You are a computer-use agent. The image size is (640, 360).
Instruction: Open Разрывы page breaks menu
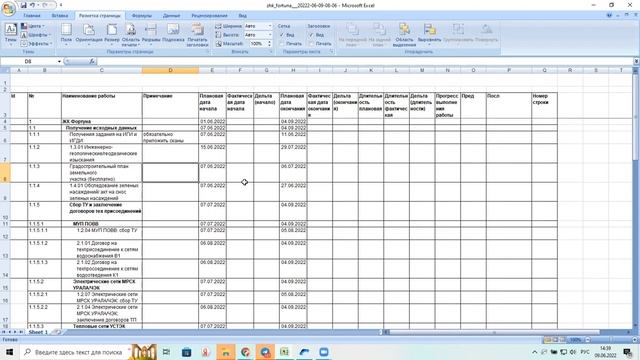[151, 34]
